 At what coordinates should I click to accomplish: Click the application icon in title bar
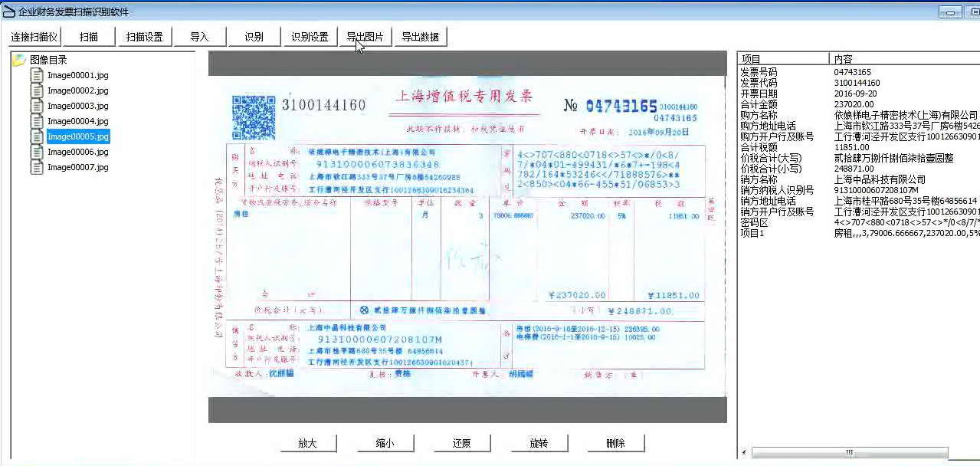pos(8,11)
